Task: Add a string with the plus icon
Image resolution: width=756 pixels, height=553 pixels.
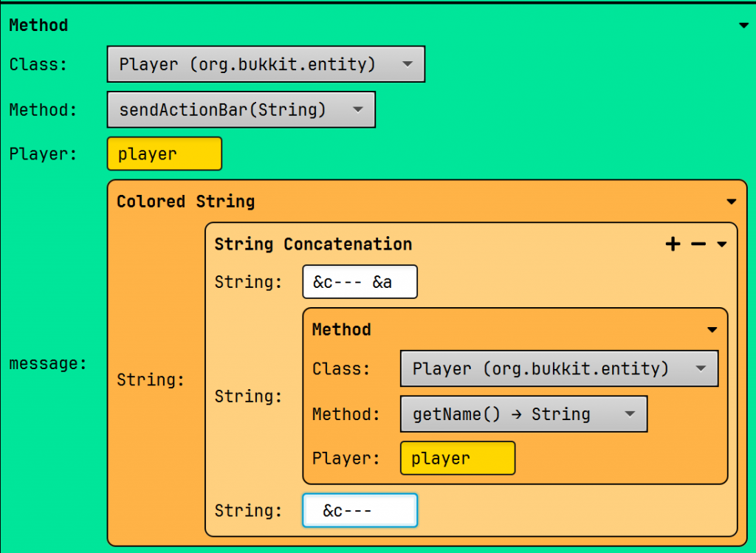Action: click(x=673, y=244)
